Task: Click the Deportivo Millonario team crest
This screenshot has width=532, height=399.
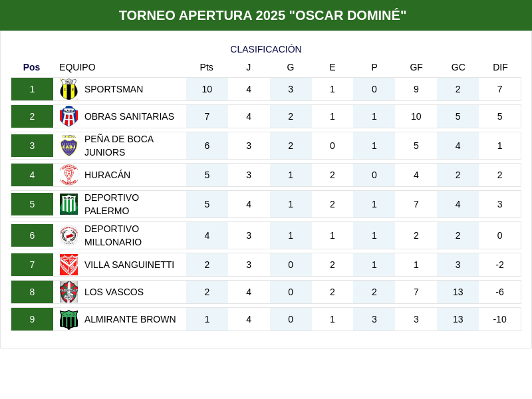Action: [x=68, y=235]
